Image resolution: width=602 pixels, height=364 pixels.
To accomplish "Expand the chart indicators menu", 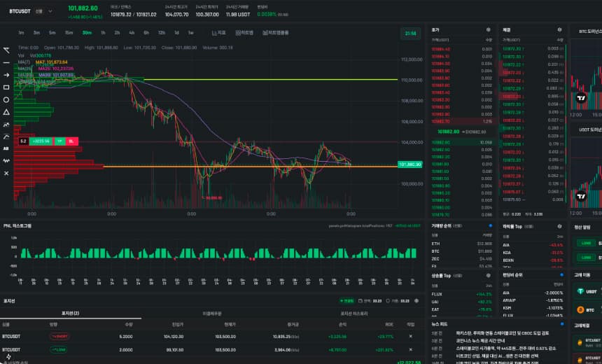I will pos(218,32).
